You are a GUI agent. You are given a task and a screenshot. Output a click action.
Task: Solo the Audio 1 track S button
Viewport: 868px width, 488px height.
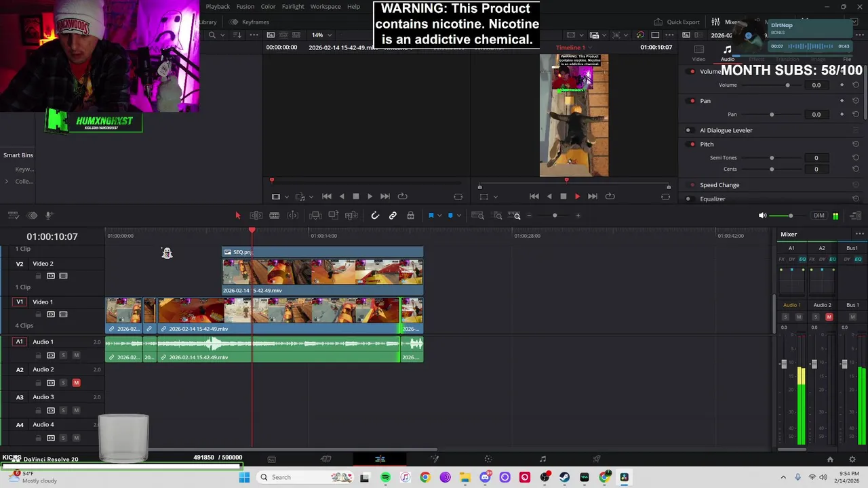pos(63,355)
